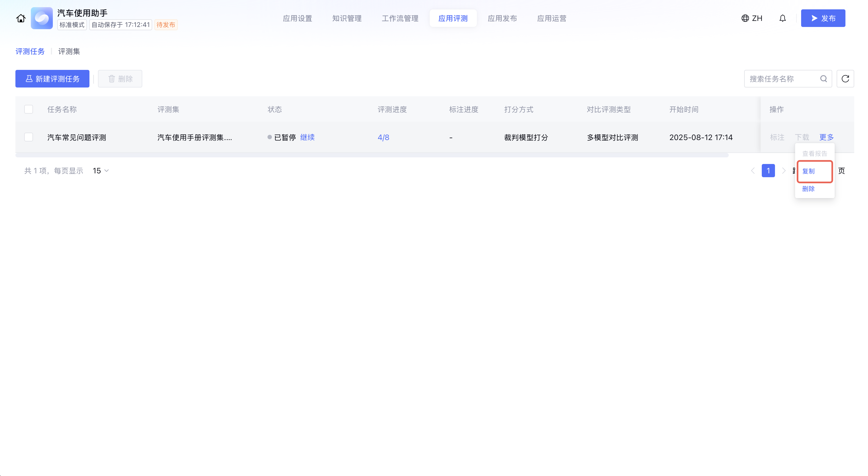Toggle the select-all header checkbox
This screenshot has height=476, width=868.
point(29,110)
